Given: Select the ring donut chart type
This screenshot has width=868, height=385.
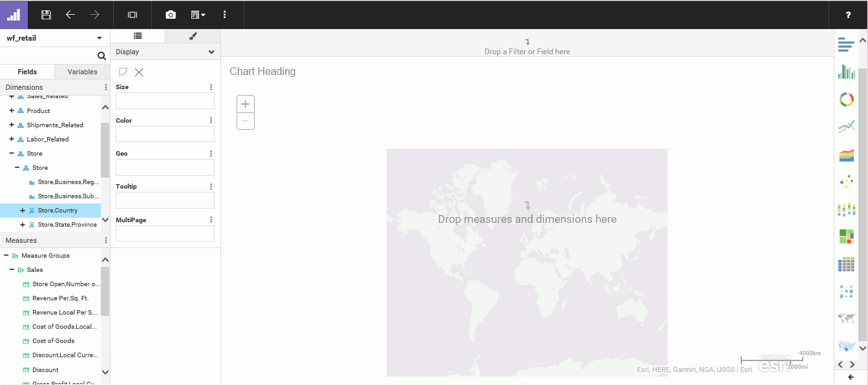Looking at the screenshot, I should coord(846,99).
